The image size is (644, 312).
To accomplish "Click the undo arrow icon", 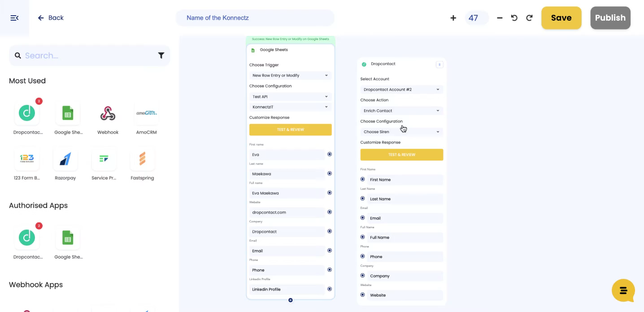I will [x=514, y=18].
